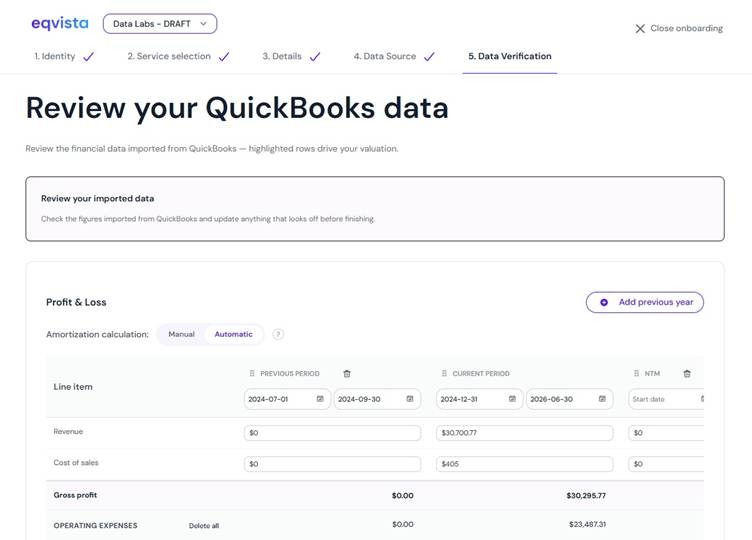Open the amortization help question-mark icon
This screenshot has height=540, width=752.
coord(278,334)
